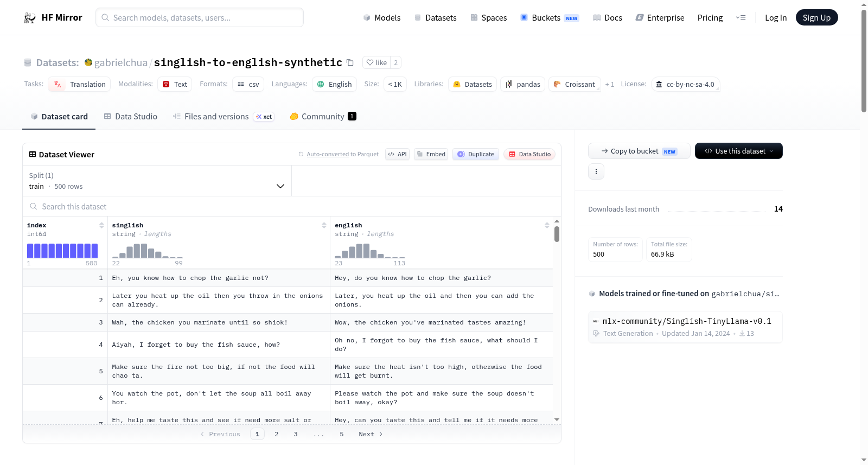The width and height of the screenshot is (868, 465).
Task: Open Data Studio from viewer header
Action: [529, 154]
